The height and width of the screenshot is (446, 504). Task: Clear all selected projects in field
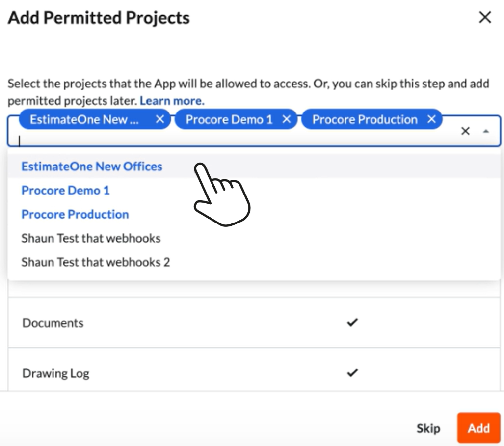point(465,131)
